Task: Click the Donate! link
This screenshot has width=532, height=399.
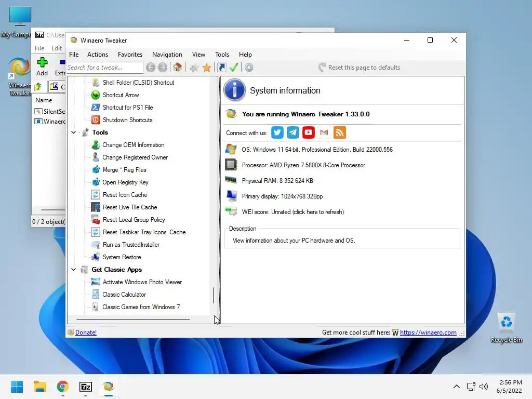Action: pyautogui.click(x=86, y=332)
